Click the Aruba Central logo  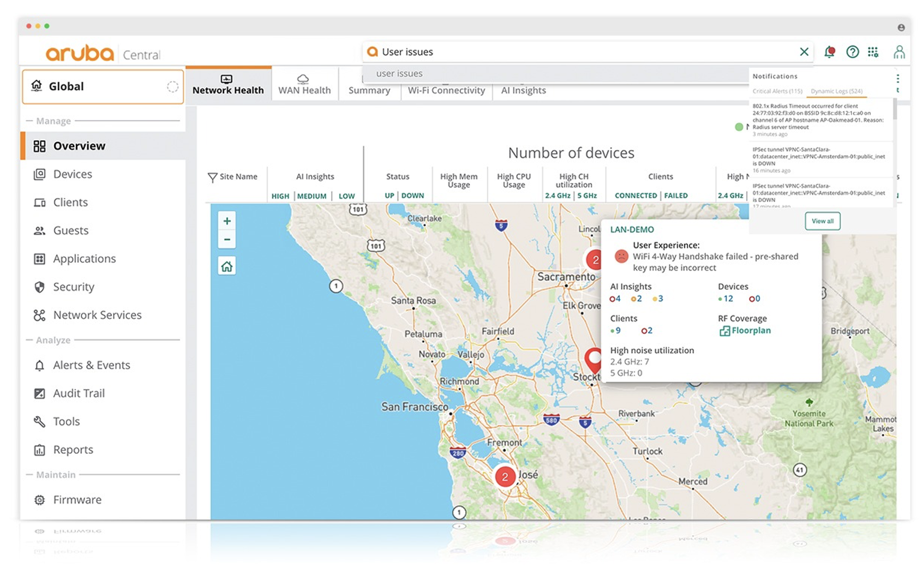tap(103, 54)
